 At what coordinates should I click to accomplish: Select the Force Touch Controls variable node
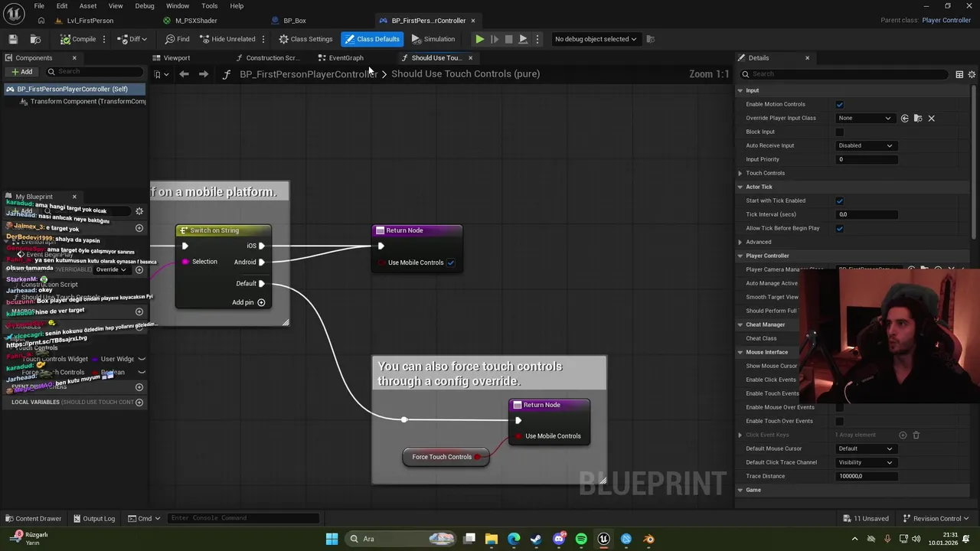click(x=446, y=457)
